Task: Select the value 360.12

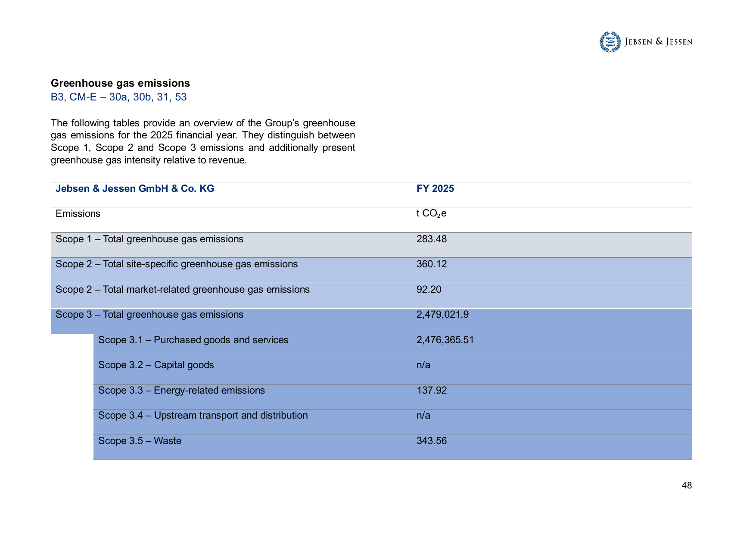Action: pos(432,264)
